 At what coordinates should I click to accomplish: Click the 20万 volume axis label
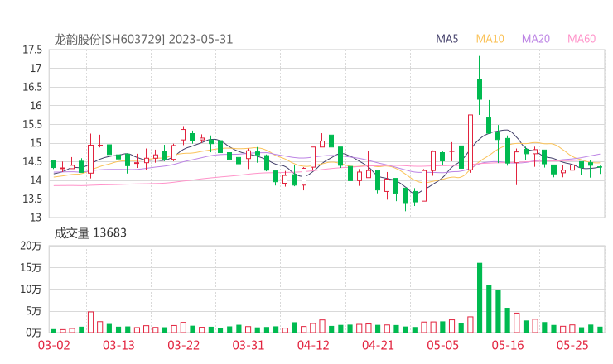(31, 246)
